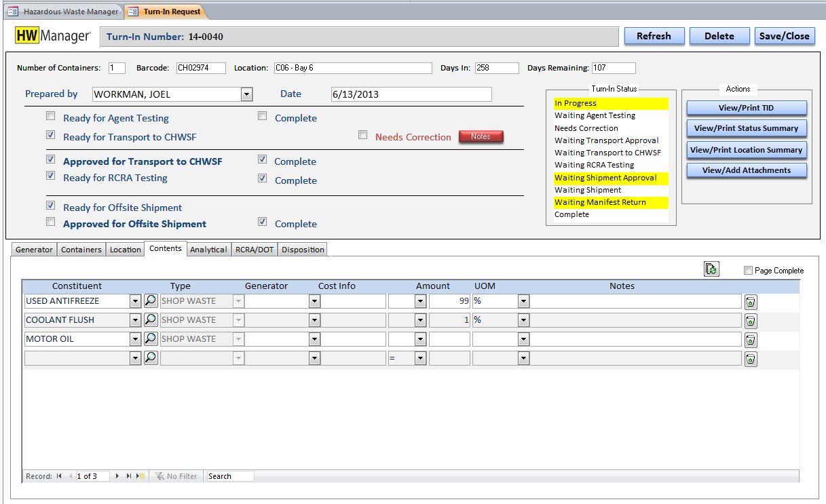The image size is (826, 504).
Task: Click View/Print TID
Action: tap(747, 108)
